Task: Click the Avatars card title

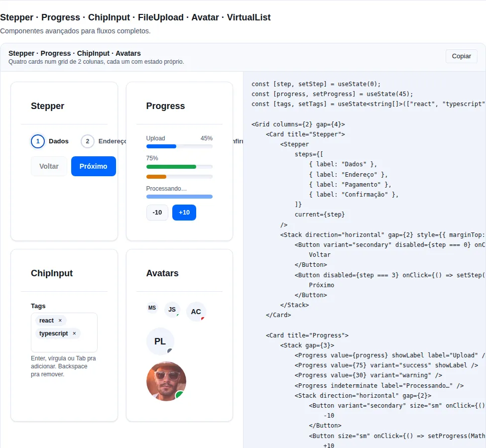Action: pos(162,273)
